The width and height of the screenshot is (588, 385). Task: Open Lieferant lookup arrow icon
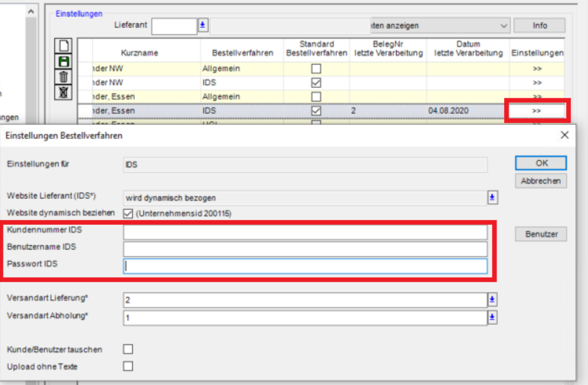pos(203,25)
